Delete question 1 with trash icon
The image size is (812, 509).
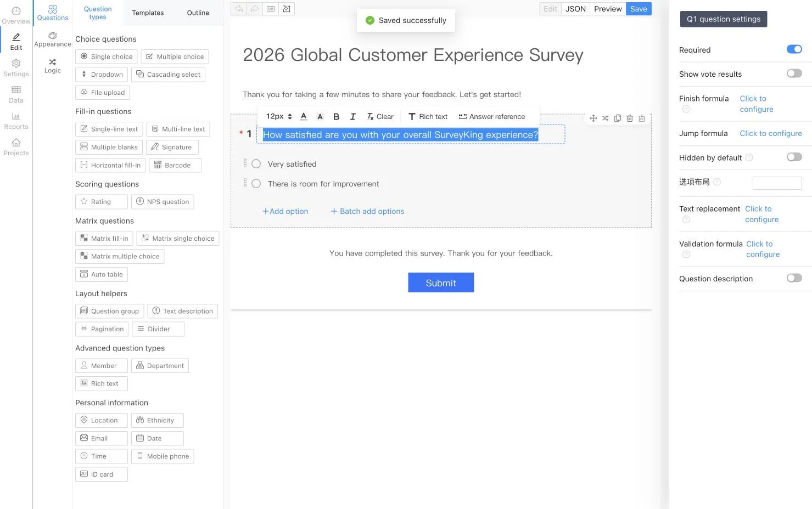pos(630,118)
